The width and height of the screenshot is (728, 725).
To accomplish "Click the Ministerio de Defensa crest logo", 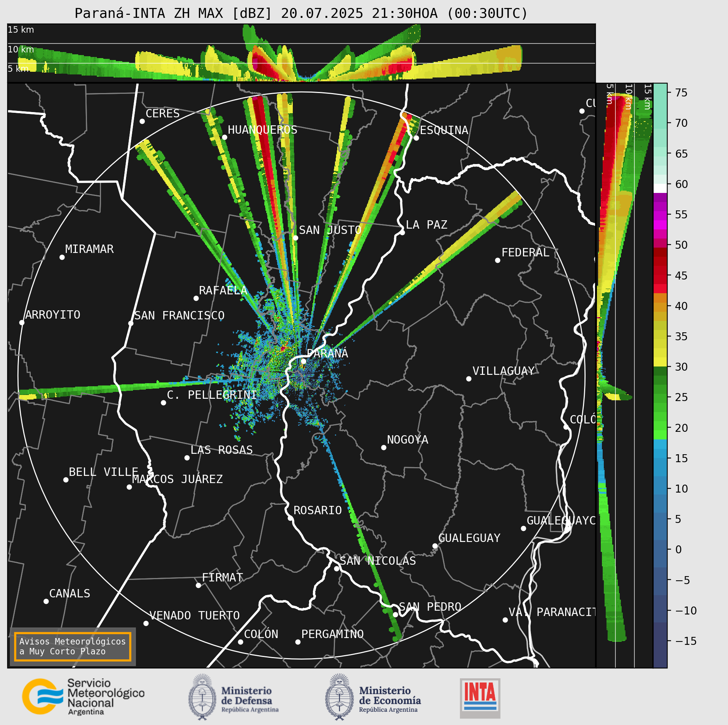I will pyautogui.click(x=202, y=697).
